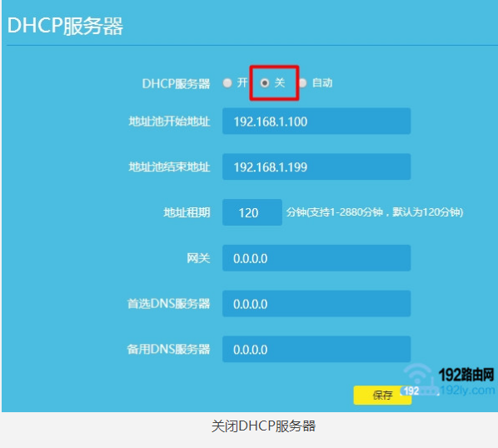Image resolution: width=498 pixels, height=448 pixels.
Task: Click the DHCP服务器 page heading
Action: click(x=65, y=26)
